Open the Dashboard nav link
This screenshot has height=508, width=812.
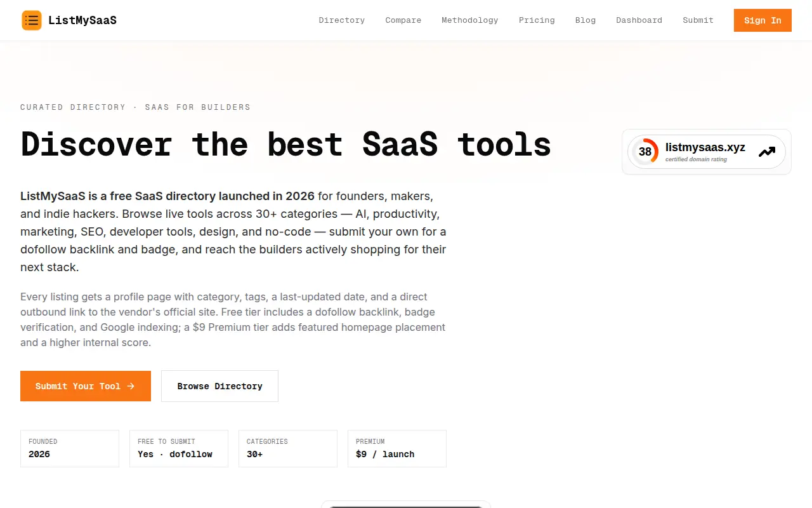point(639,20)
